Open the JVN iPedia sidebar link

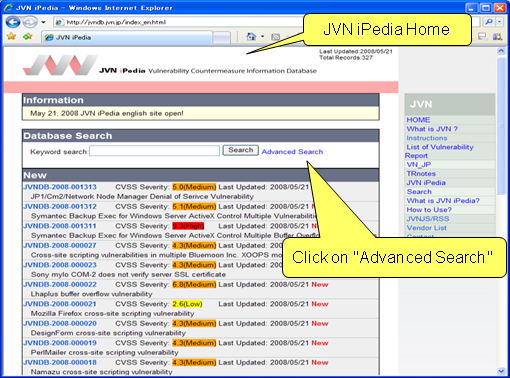(426, 183)
